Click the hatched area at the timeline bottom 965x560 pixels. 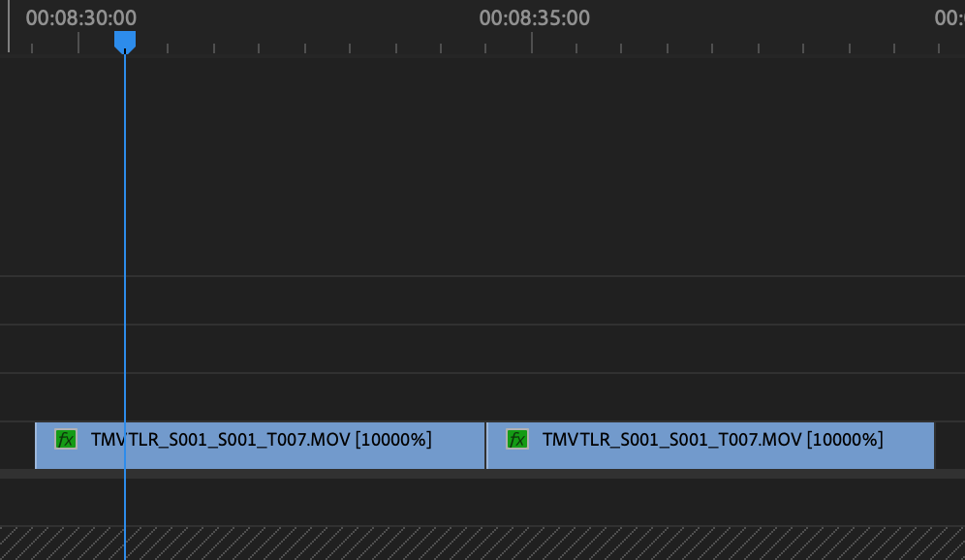(482, 544)
